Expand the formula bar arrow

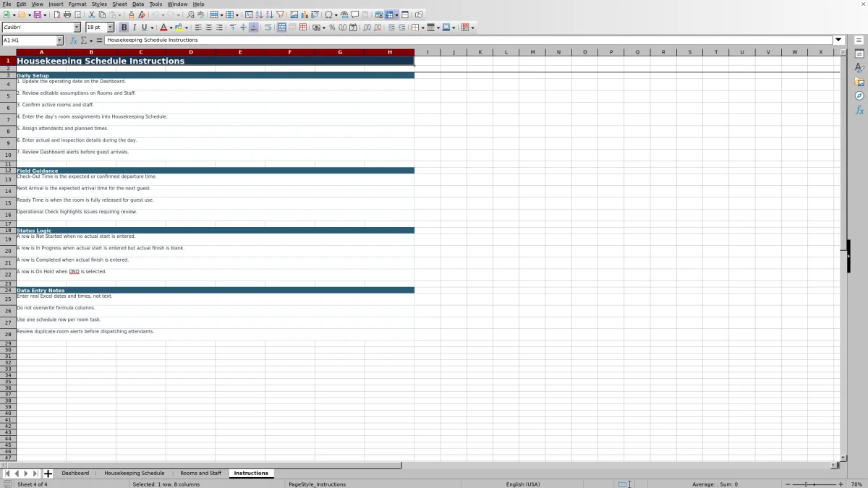click(x=839, y=40)
